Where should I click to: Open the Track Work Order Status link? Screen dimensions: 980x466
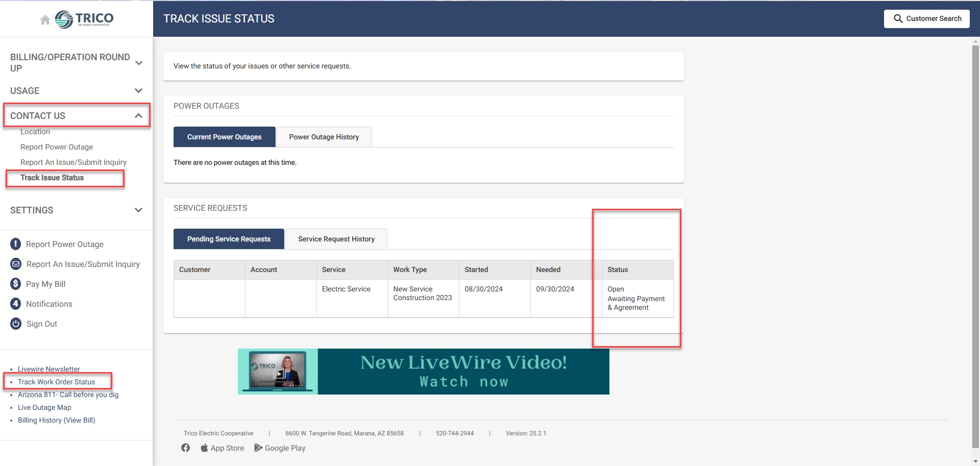click(56, 382)
